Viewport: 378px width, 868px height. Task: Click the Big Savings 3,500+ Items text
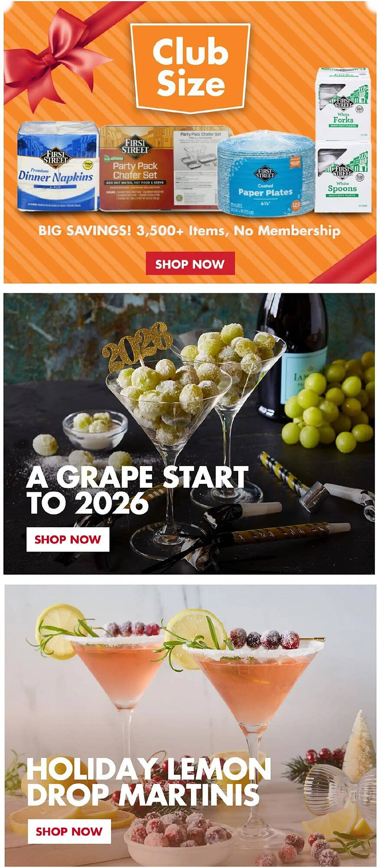(189, 230)
